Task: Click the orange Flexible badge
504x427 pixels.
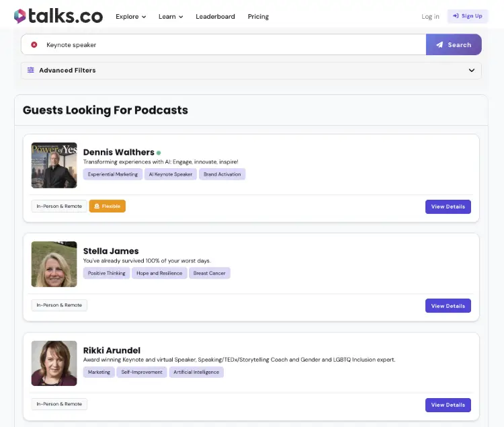Action: (108, 206)
